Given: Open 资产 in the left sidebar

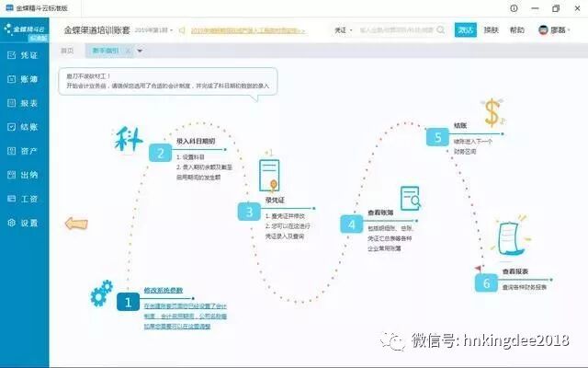Looking at the screenshot, I should coord(23,151).
